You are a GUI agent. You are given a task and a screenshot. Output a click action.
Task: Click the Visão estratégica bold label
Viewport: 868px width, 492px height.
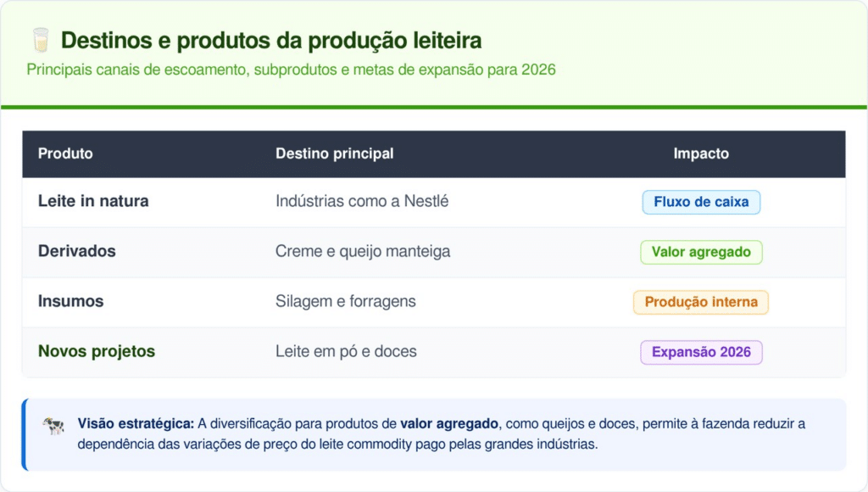pyautogui.click(x=136, y=423)
